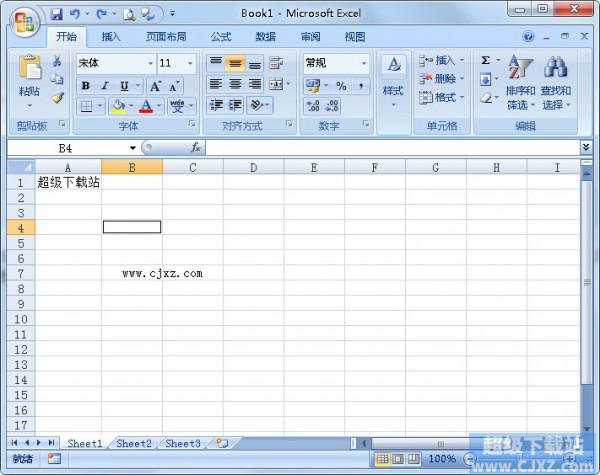
Task: Save the workbook from quick access toolbar
Action: (57, 14)
